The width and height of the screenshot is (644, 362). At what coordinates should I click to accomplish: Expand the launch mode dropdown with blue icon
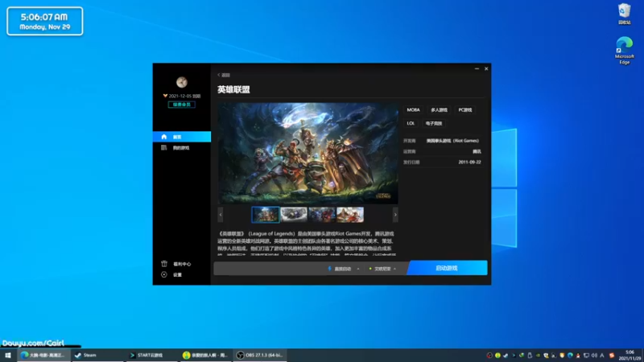[344, 269]
